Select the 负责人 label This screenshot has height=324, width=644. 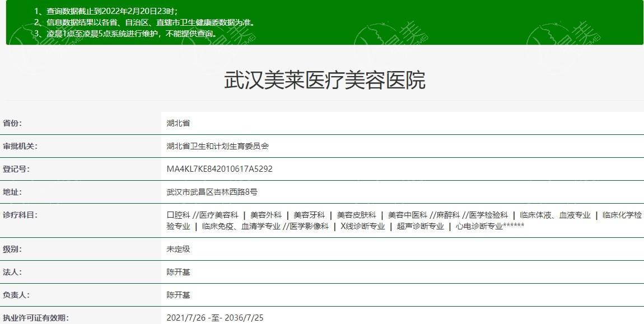click(16, 295)
